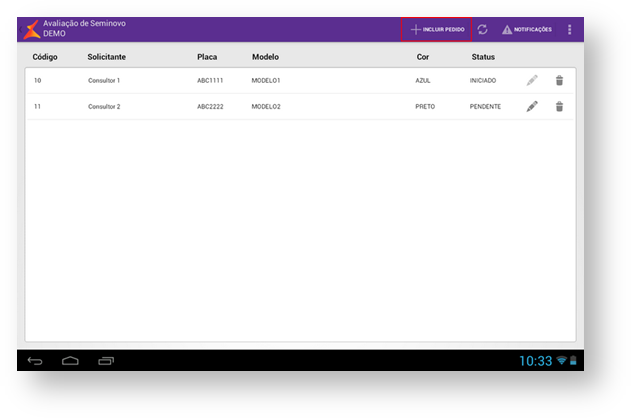
Task: Click plate ABC2222
Action: coord(210,107)
